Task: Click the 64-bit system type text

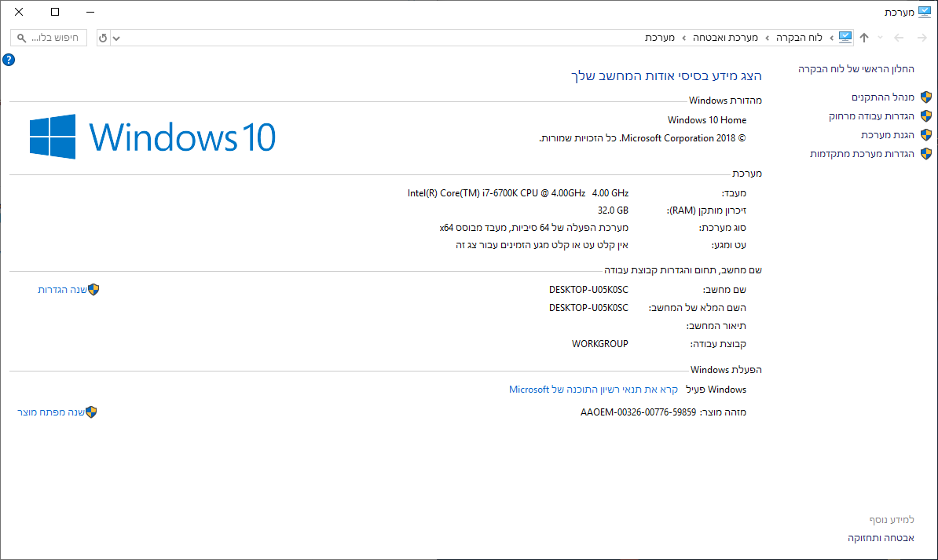Action: [533, 228]
